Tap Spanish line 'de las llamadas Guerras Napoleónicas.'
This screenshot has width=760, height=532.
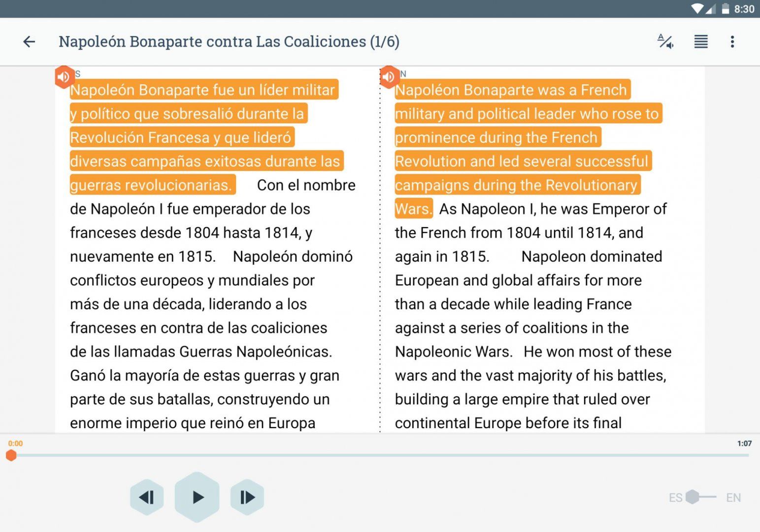[x=201, y=352]
